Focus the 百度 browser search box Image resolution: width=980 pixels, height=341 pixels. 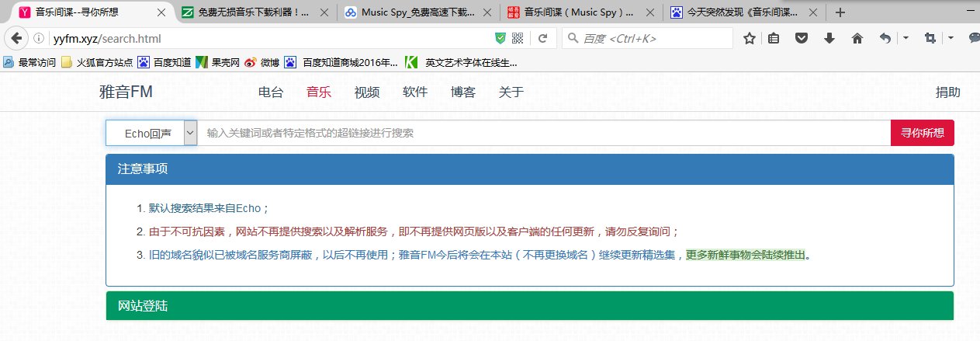click(648, 38)
